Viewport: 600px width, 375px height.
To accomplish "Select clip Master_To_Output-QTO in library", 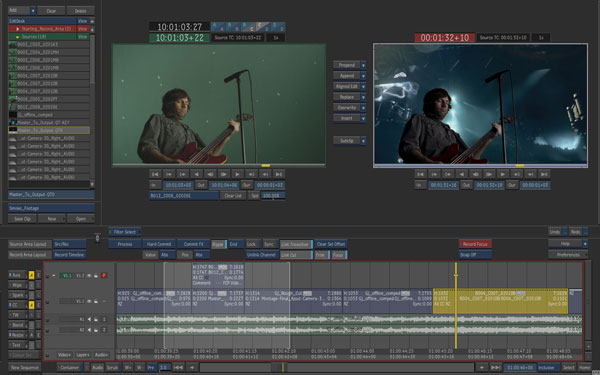I will coord(49,130).
